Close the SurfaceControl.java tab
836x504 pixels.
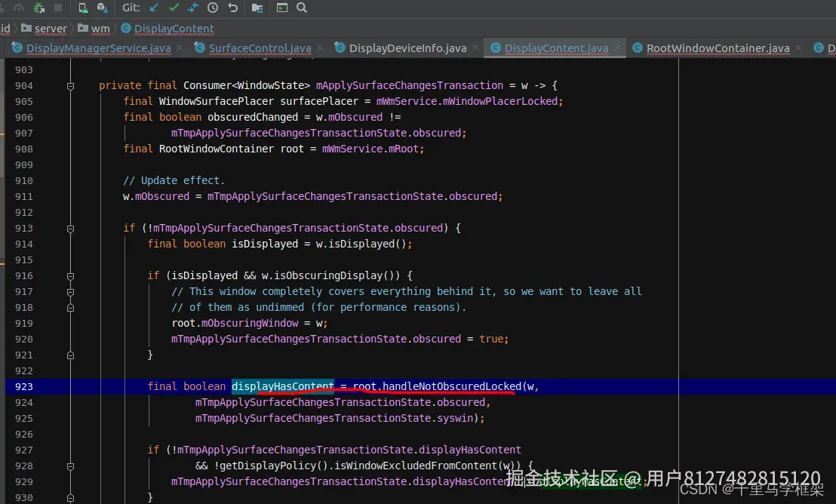point(320,48)
